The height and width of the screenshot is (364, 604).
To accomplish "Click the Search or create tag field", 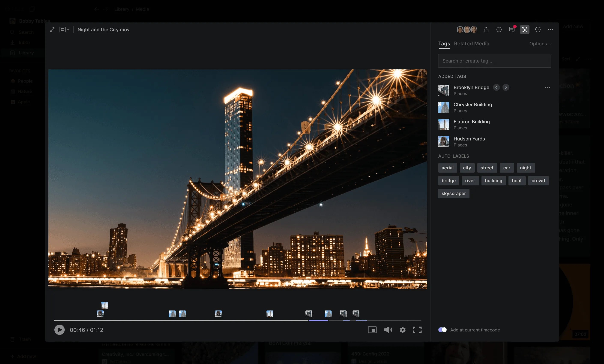I will coord(494,61).
